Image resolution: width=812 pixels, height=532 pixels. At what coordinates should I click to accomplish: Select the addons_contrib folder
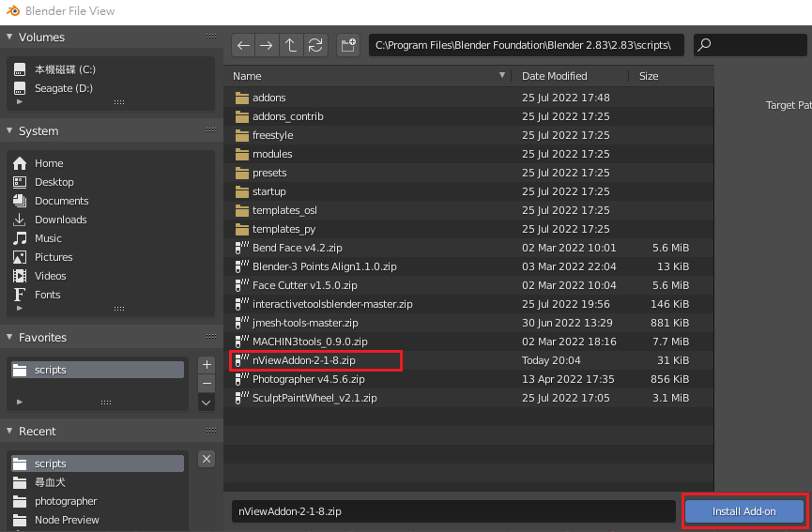click(469, 116)
